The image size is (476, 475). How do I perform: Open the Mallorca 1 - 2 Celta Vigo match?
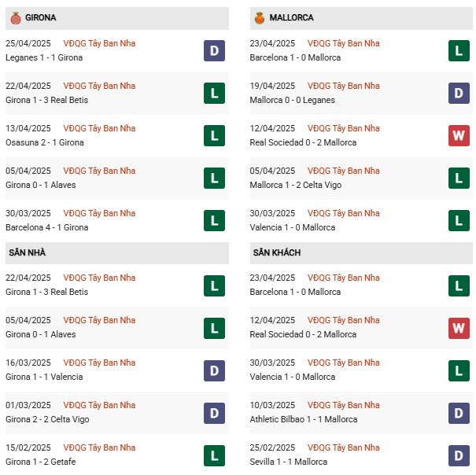295,185
